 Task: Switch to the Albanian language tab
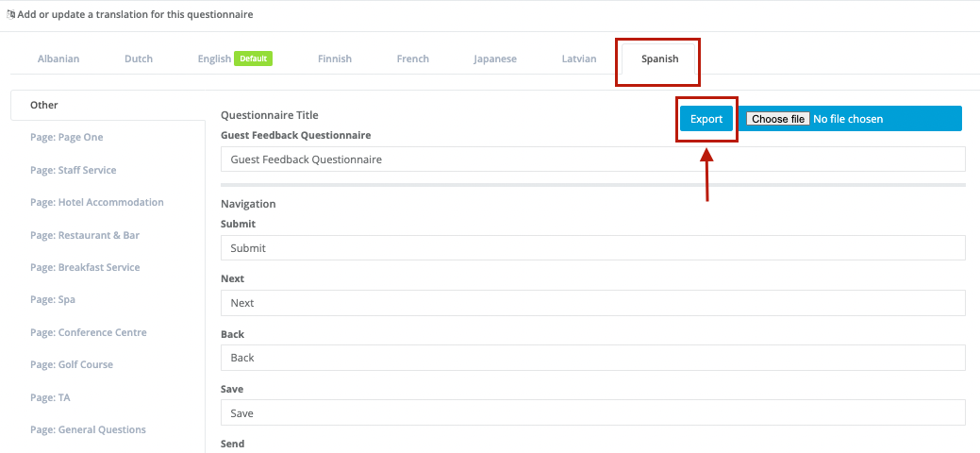tap(58, 59)
